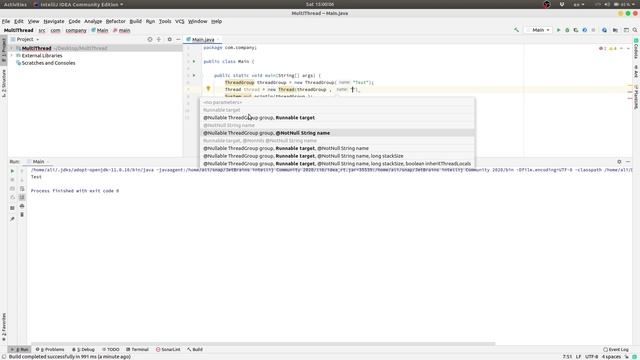Click the blue profiler icon in top toolbar
The height and width of the screenshot is (360, 640).
(x=584, y=30)
